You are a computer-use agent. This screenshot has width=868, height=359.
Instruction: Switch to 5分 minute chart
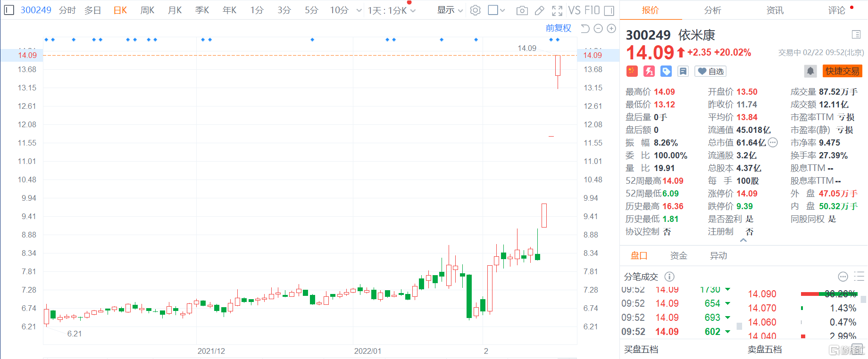tap(311, 10)
